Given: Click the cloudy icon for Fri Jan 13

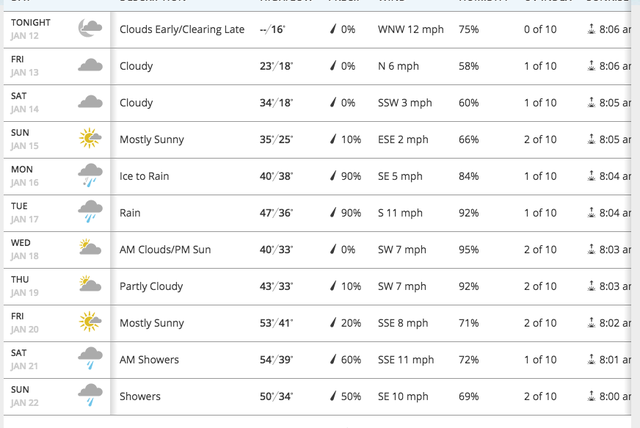Looking at the screenshot, I should pos(90,65).
